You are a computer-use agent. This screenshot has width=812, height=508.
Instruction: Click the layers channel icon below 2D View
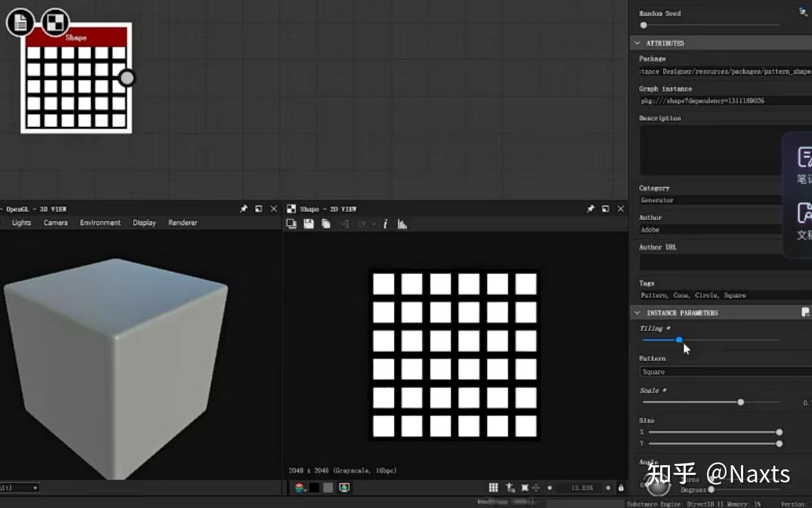(299, 487)
